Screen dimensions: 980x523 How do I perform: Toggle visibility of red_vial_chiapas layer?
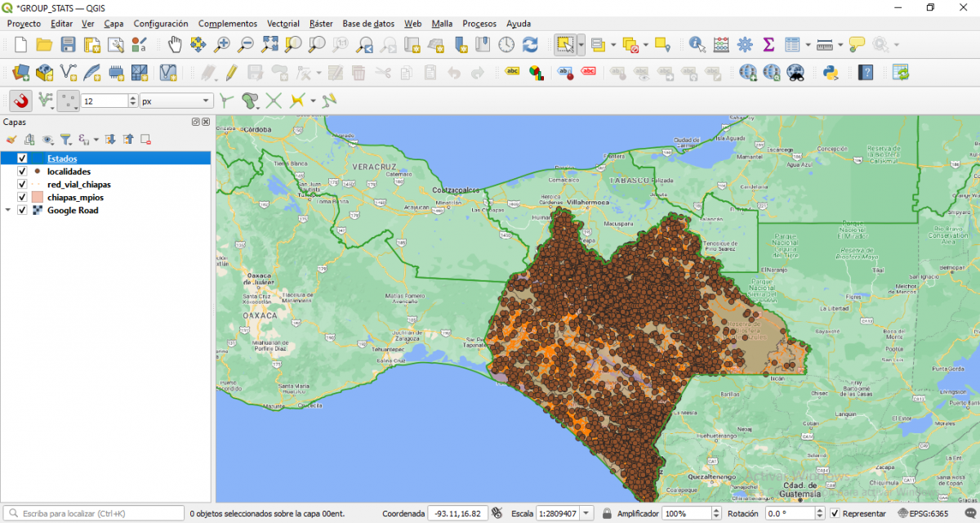tap(21, 185)
